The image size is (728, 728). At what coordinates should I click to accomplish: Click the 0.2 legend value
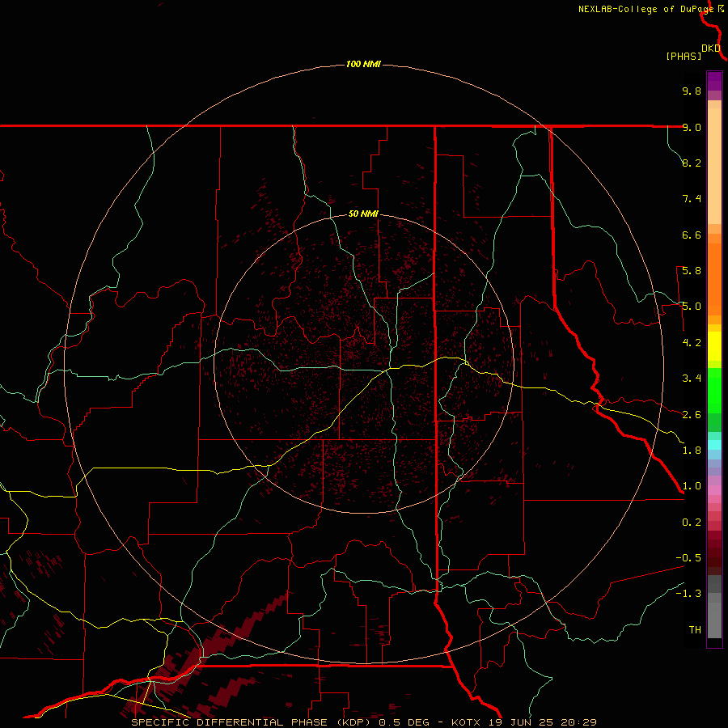(692, 523)
